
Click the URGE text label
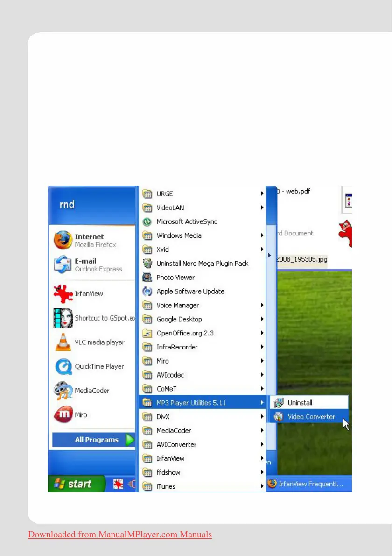[x=165, y=194]
